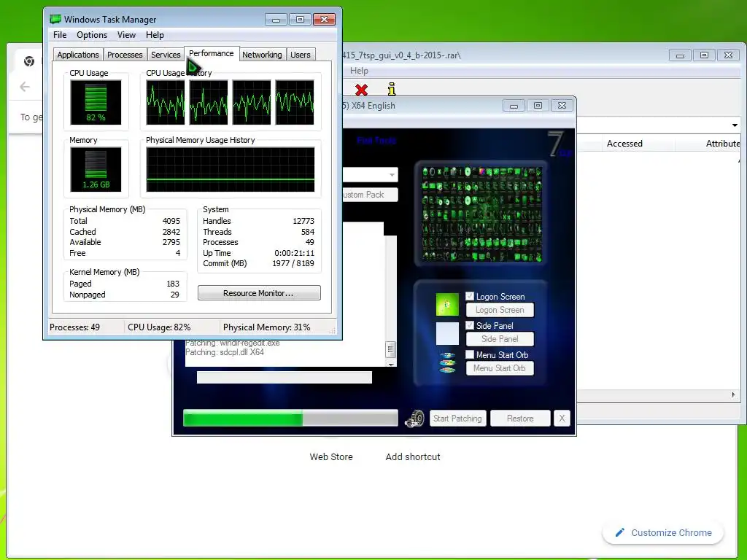Switch to the Processes tab
Image resolution: width=747 pixels, height=560 pixels.
pos(125,55)
